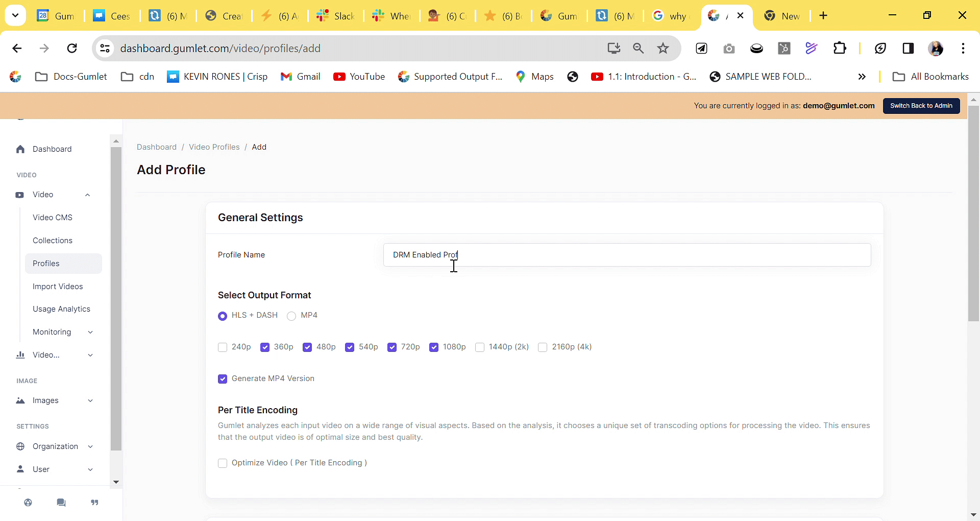The width and height of the screenshot is (980, 521).
Task: Open Usage Analytics in sidebar
Action: coord(61,309)
